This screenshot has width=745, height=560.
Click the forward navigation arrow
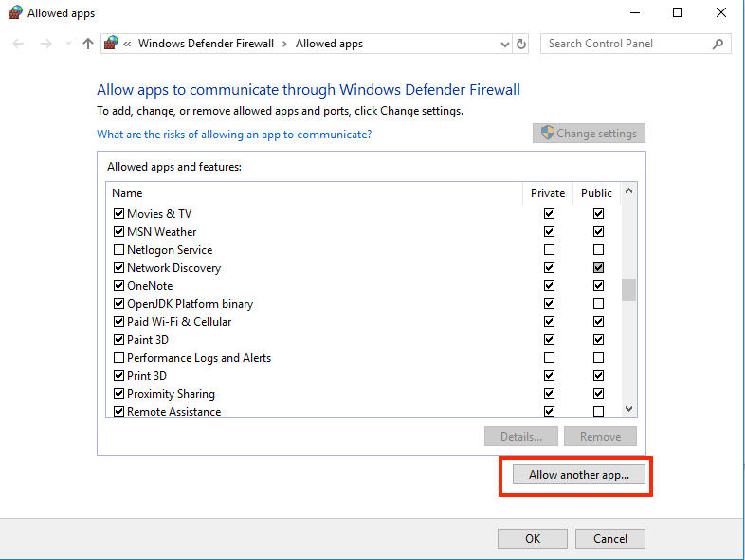pos(46,44)
